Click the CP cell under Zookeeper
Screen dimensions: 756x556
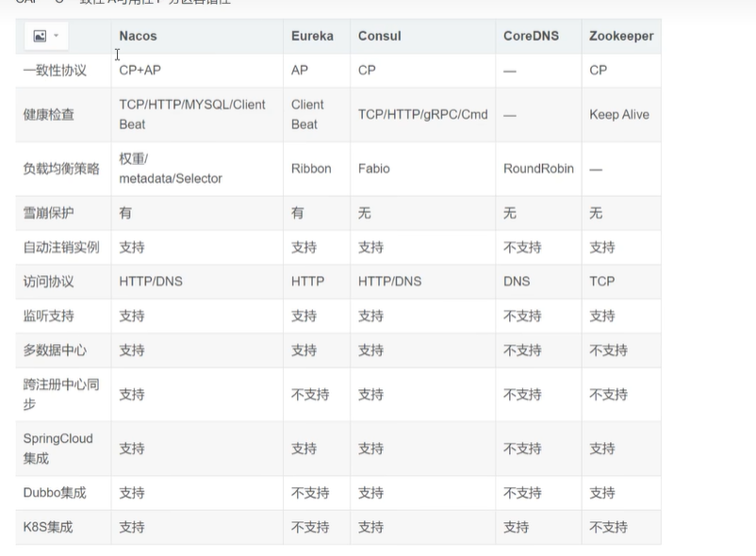pyautogui.click(x=598, y=71)
